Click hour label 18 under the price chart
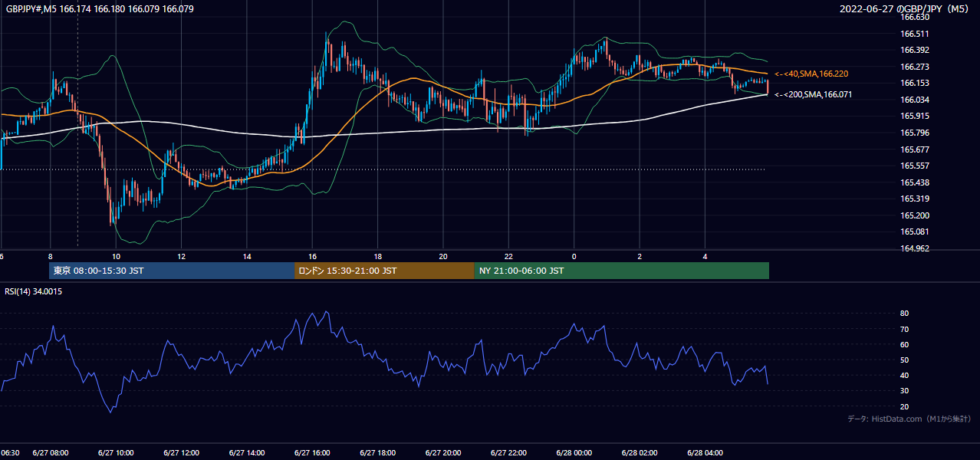980x460 pixels. (x=378, y=256)
